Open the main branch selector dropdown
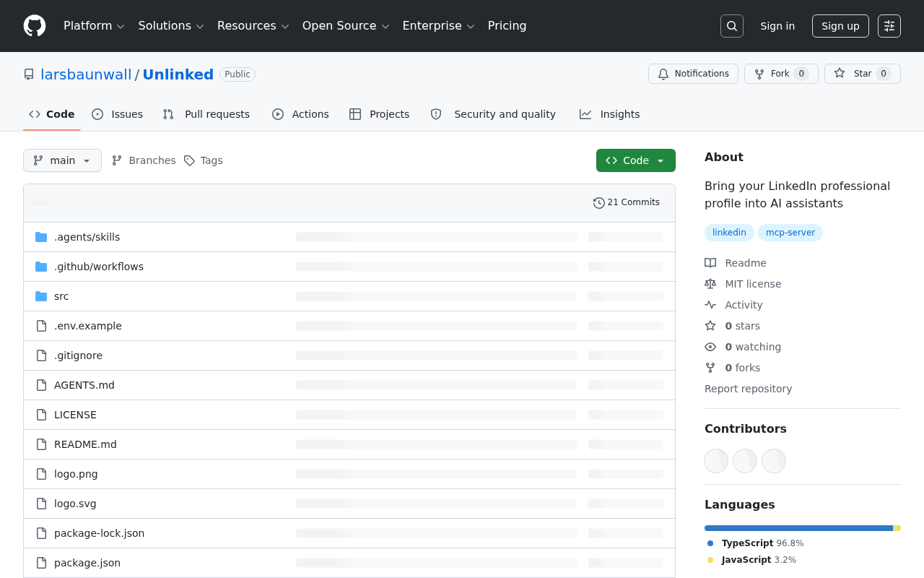This screenshot has width=924, height=578. (x=62, y=160)
